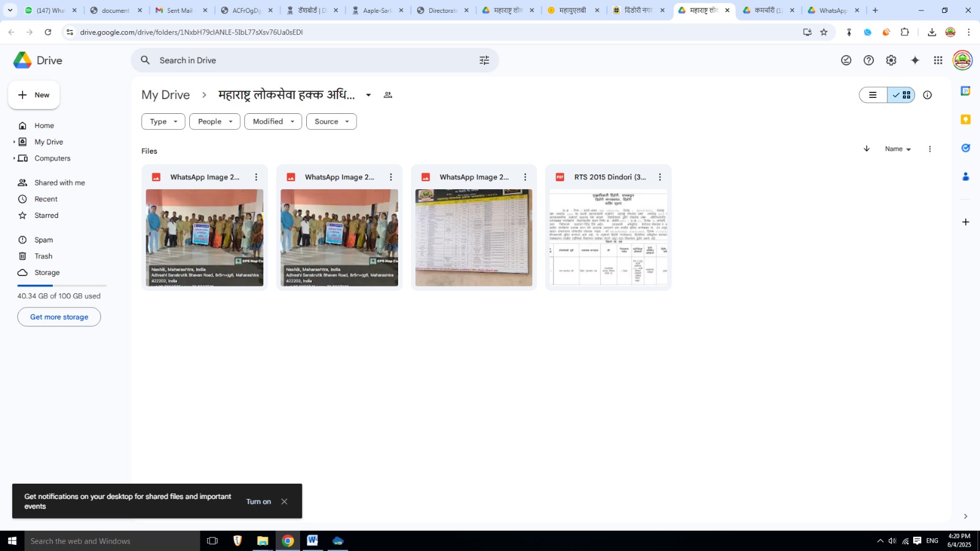Open the Drive help menu icon
This screenshot has height=551, width=980.
[x=869, y=60]
